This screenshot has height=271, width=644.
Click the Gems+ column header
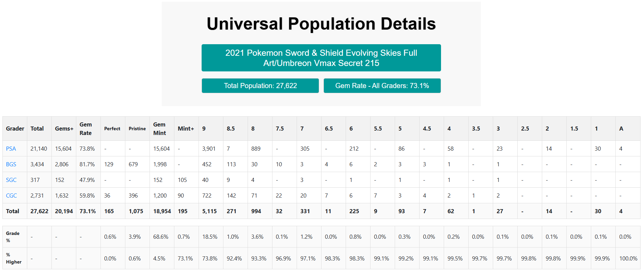[x=64, y=129]
